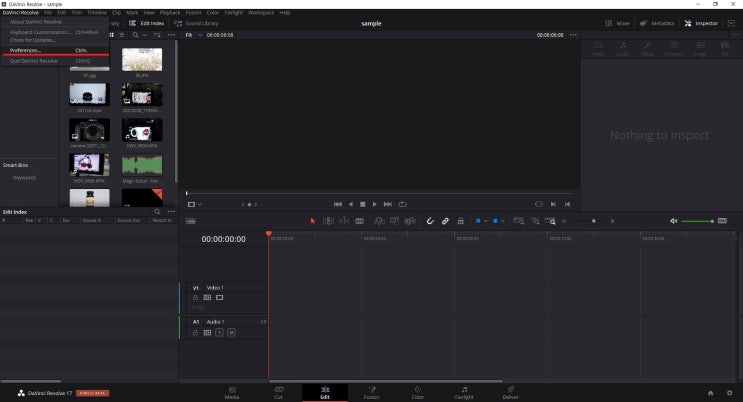Click the Custom Zoom icon

pos(550,221)
